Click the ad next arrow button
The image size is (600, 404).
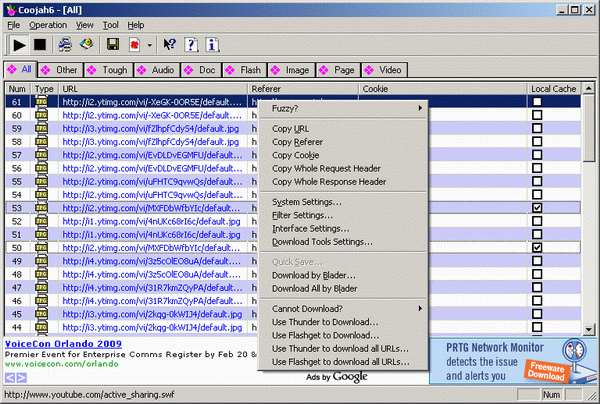(x=22, y=378)
